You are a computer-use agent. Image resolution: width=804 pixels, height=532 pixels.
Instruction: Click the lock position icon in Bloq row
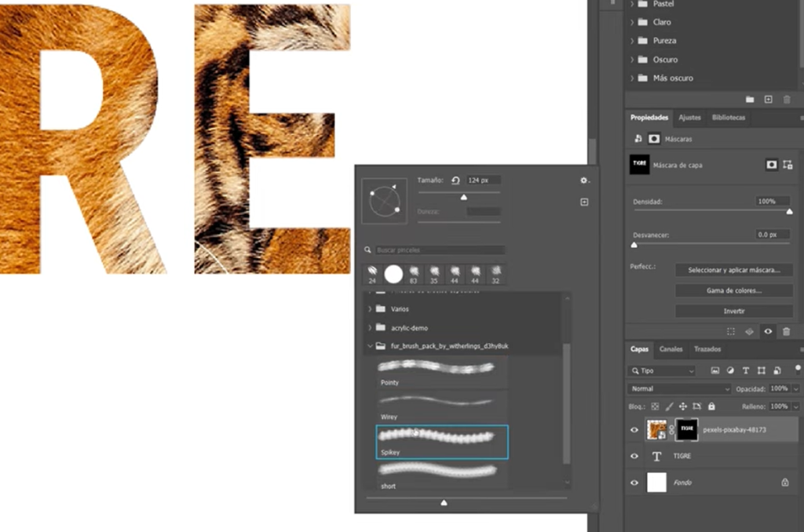(x=683, y=406)
